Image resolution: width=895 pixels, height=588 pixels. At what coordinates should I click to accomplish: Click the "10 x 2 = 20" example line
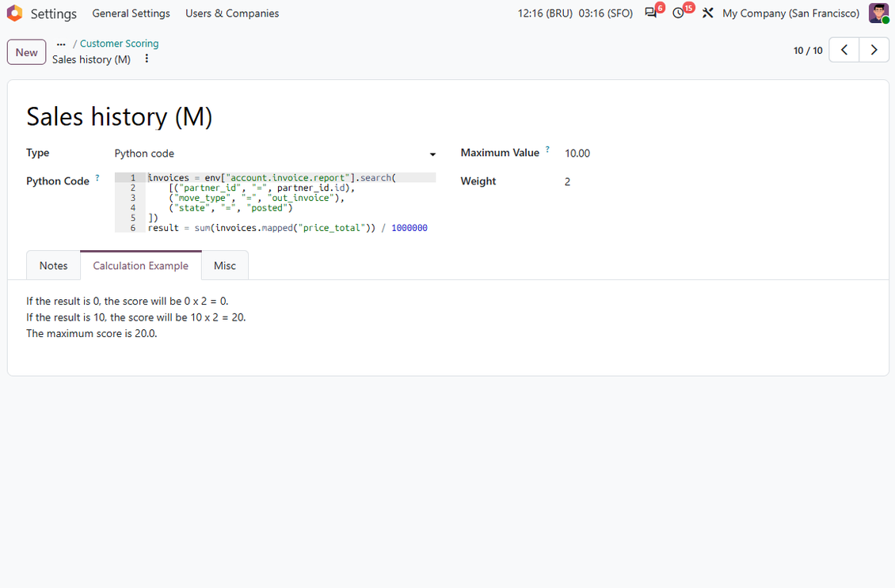click(x=136, y=317)
